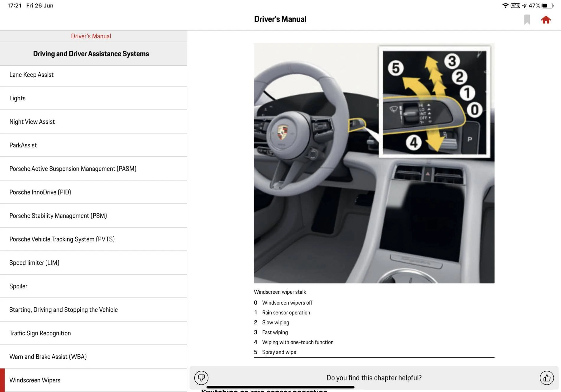
Task: Select the Windscreen Wipers chapter
Action: coord(93,380)
